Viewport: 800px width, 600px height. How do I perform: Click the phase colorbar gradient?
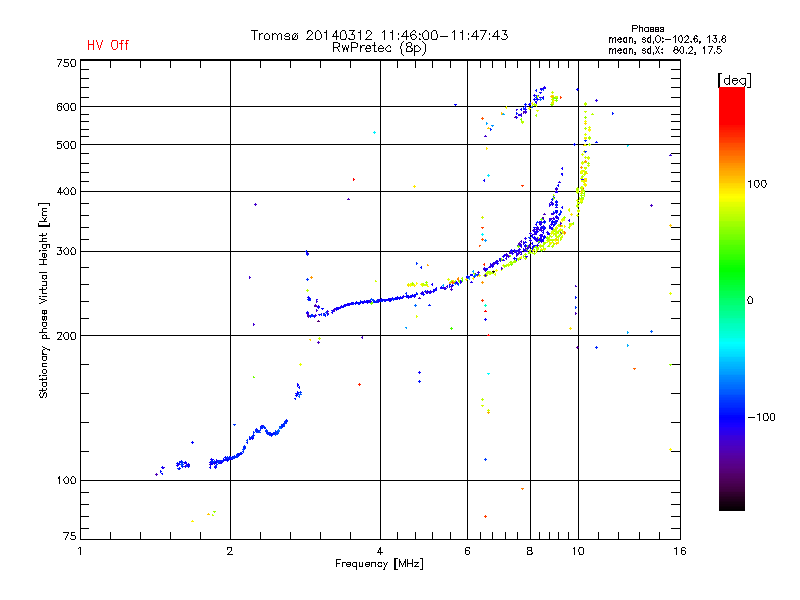click(x=732, y=298)
